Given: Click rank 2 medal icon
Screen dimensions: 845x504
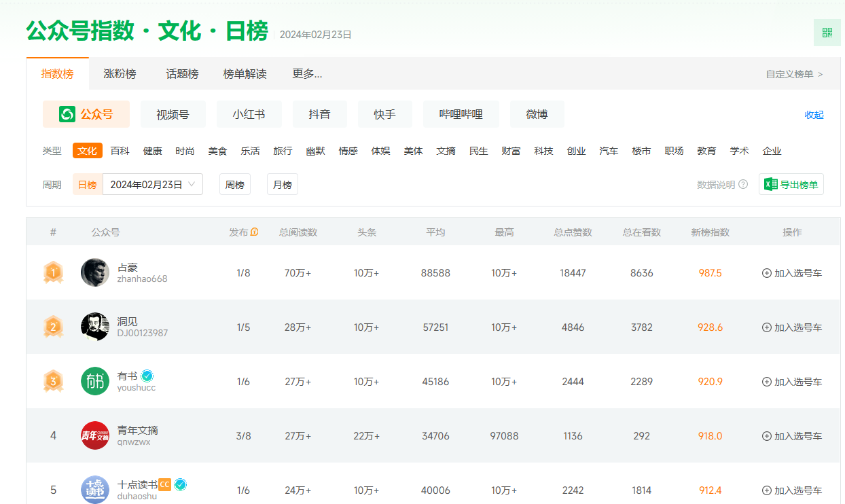Looking at the screenshot, I should click(x=53, y=327).
